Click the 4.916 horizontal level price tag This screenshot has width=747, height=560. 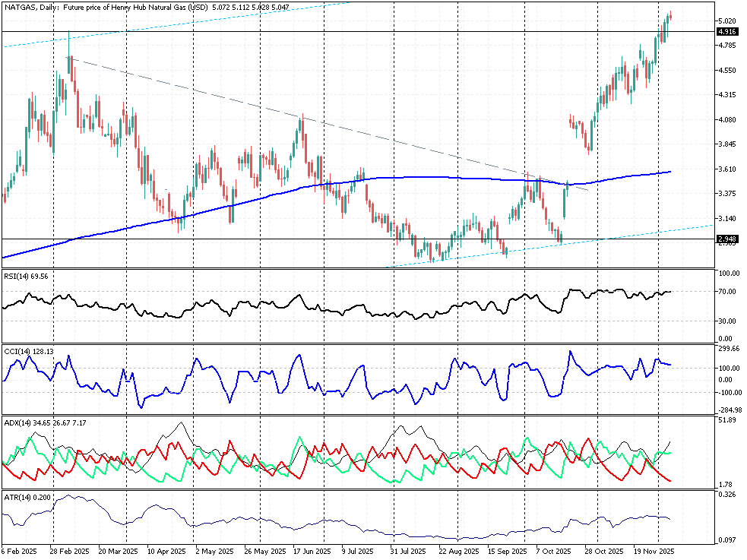pyautogui.click(x=726, y=32)
